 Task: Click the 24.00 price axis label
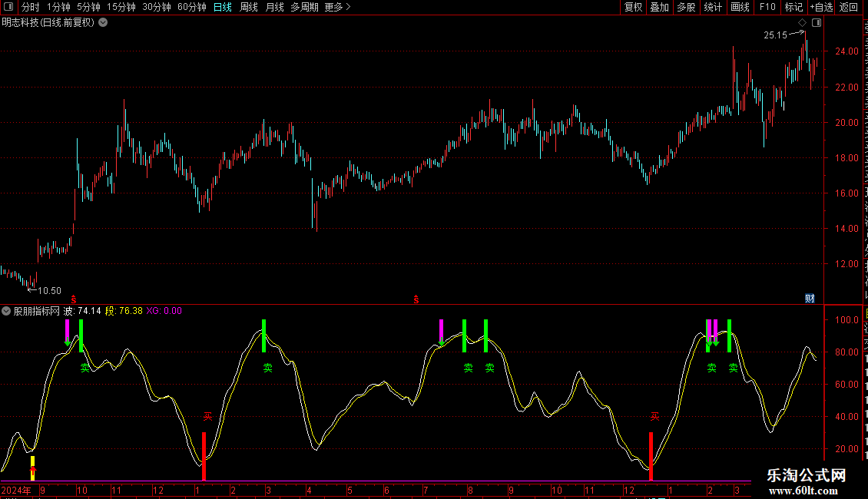coord(846,51)
